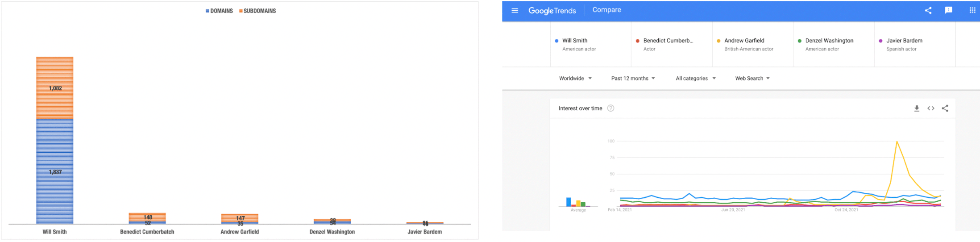Click the embed code icon on the chart
This screenshot has height=242, width=980.
tap(931, 108)
